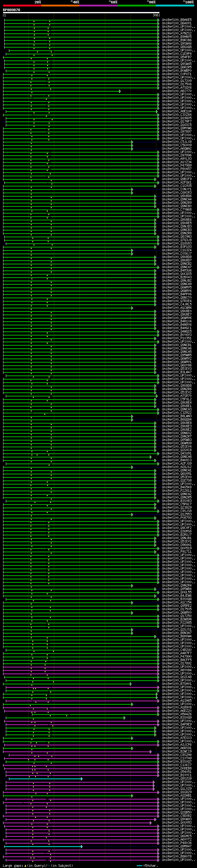Select hit label UniRef100_A7SQY6
Viewport: 197px width, 868px height.
tap(177, 88)
